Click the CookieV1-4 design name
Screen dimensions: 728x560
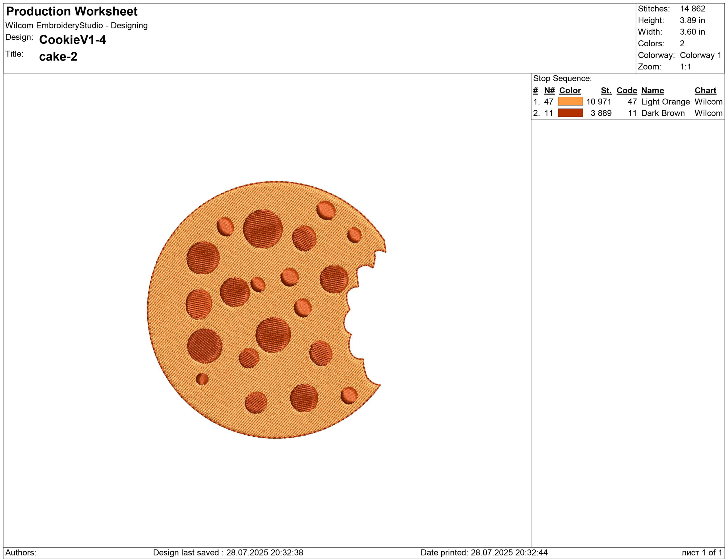tap(72, 40)
